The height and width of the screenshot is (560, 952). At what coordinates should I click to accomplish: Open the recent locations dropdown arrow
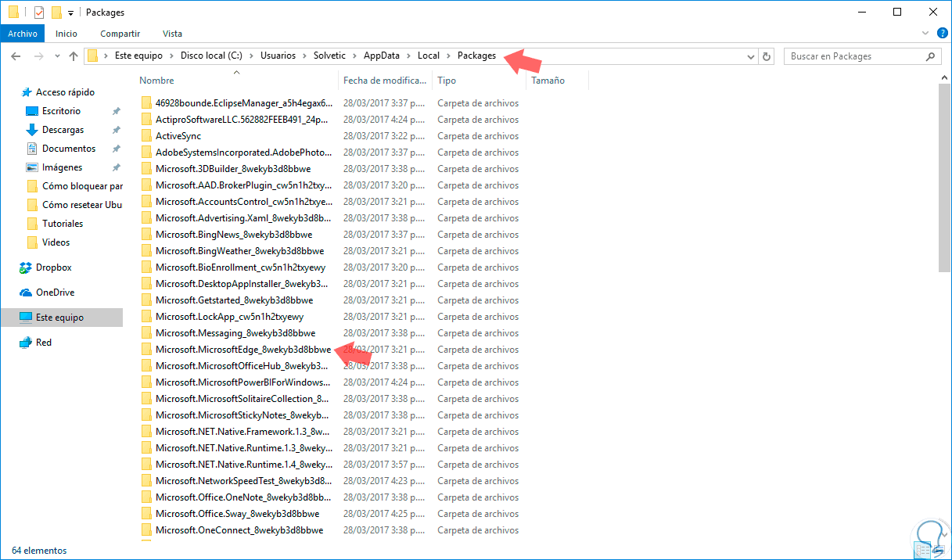click(x=57, y=56)
